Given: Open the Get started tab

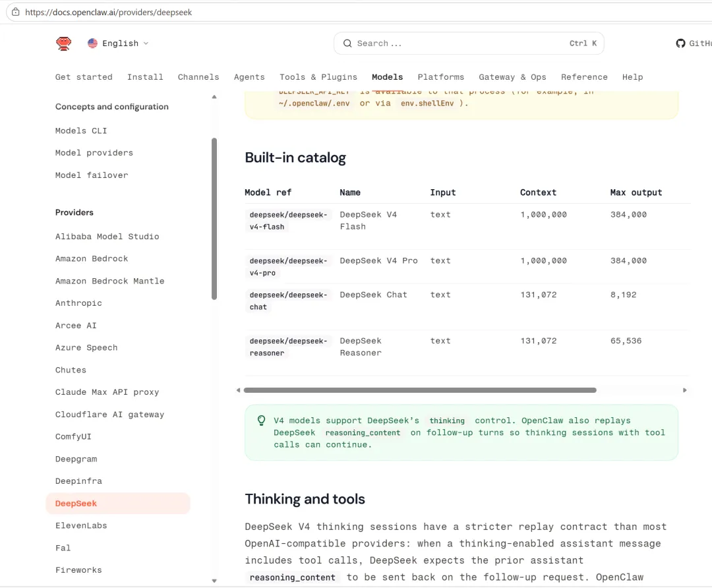Looking at the screenshot, I should (84, 76).
